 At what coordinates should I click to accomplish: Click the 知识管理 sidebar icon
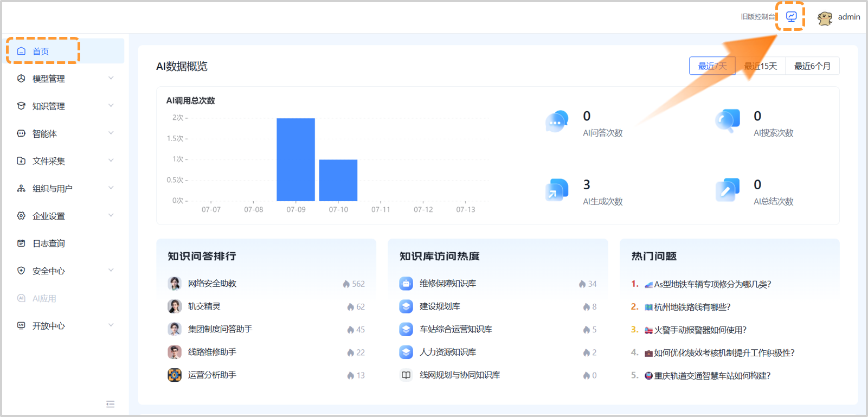pyautogui.click(x=21, y=106)
